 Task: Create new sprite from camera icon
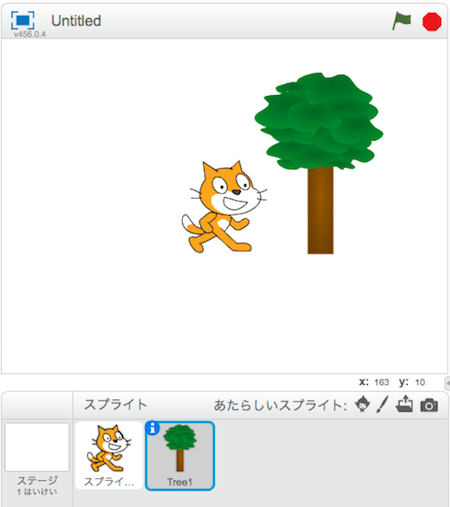[429, 405]
